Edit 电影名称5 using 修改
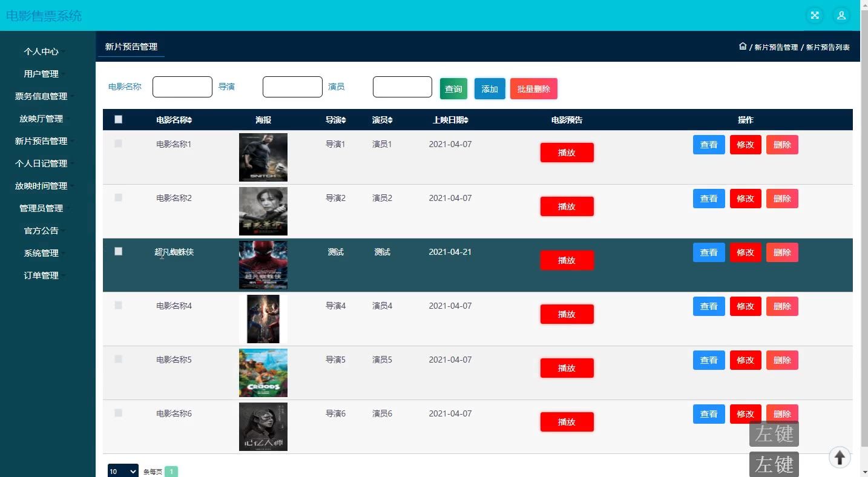Screen dimensions: 868x477 pyautogui.click(x=746, y=360)
